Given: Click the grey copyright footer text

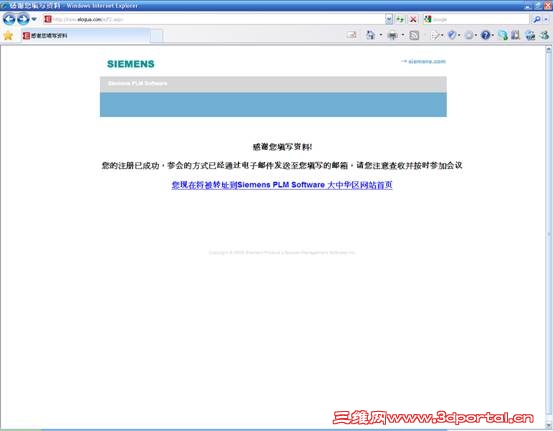Looking at the screenshot, I should (282, 253).
